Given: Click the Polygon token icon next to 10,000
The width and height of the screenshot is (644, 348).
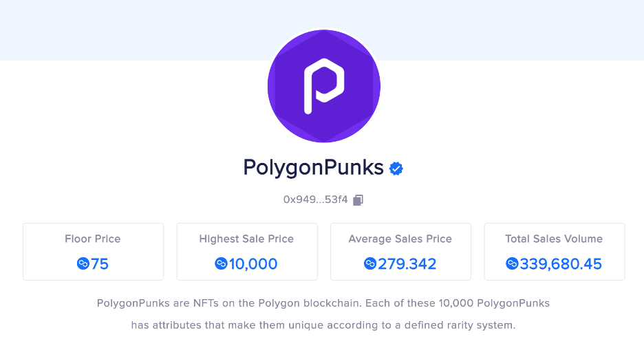Looking at the screenshot, I should [222, 263].
